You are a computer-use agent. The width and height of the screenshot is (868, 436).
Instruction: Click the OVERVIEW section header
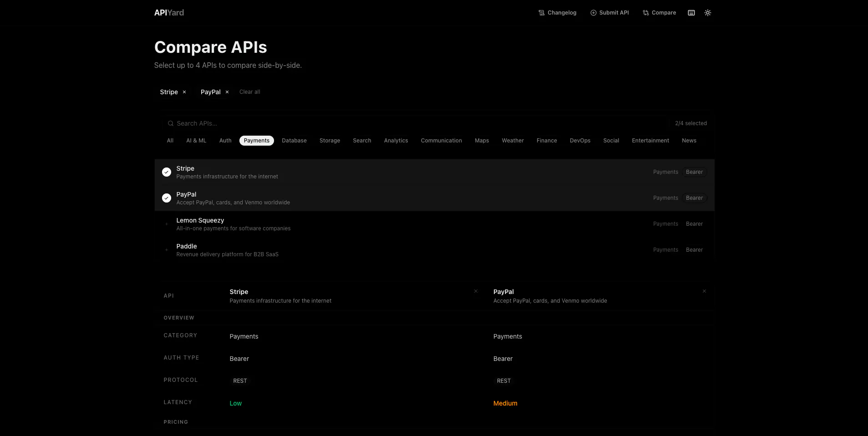179,318
